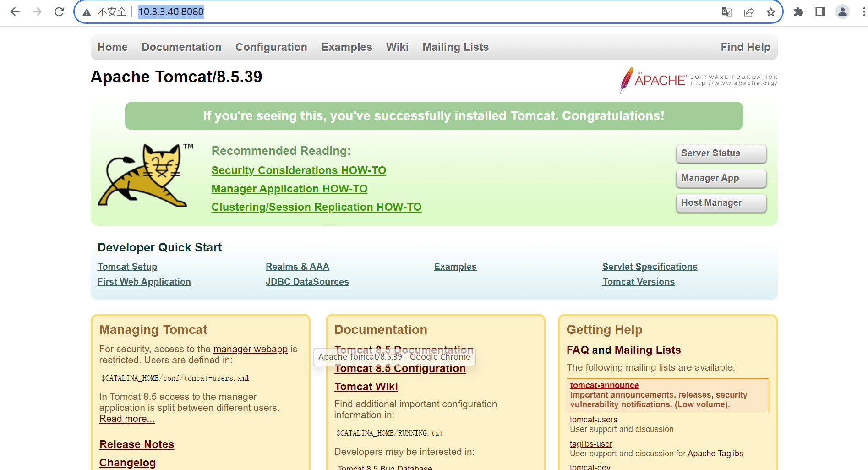Click the share page icon

tap(749, 12)
